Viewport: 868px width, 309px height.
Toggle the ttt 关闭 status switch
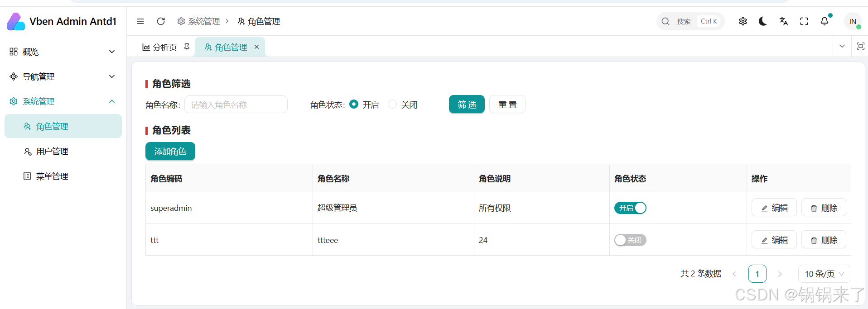tap(630, 240)
